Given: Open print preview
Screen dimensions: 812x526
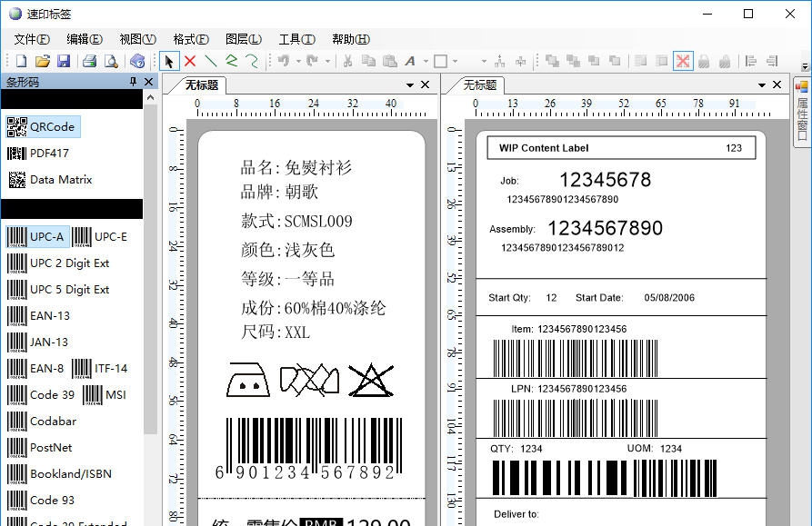Looking at the screenshot, I should (112, 61).
